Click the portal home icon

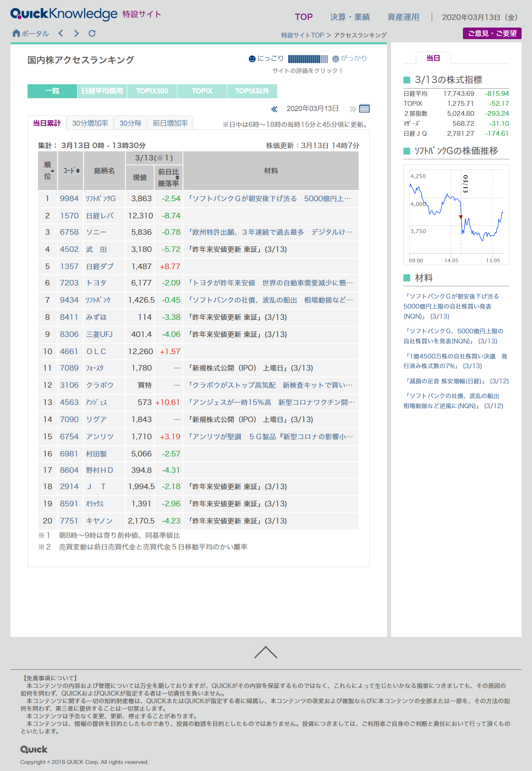16,33
